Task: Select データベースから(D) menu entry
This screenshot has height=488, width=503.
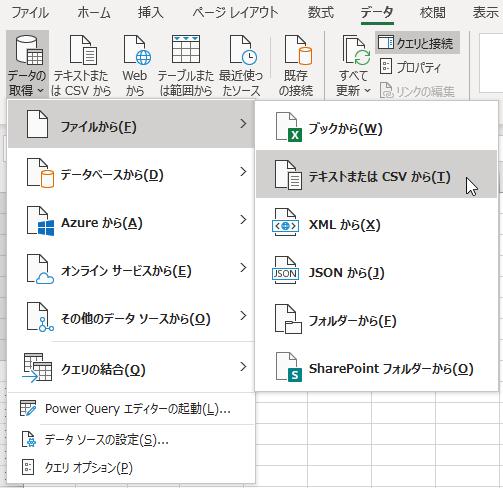Action: tap(131, 172)
